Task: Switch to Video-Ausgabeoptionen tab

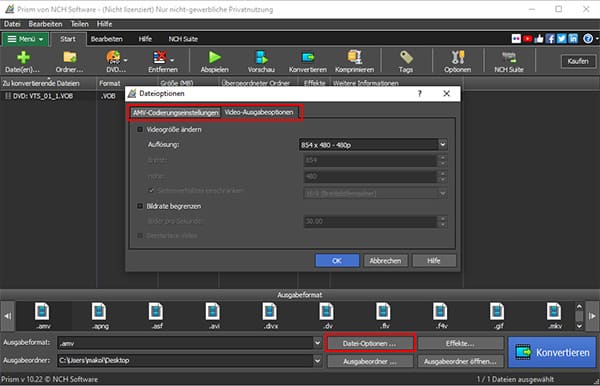Action: coord(259,112)
